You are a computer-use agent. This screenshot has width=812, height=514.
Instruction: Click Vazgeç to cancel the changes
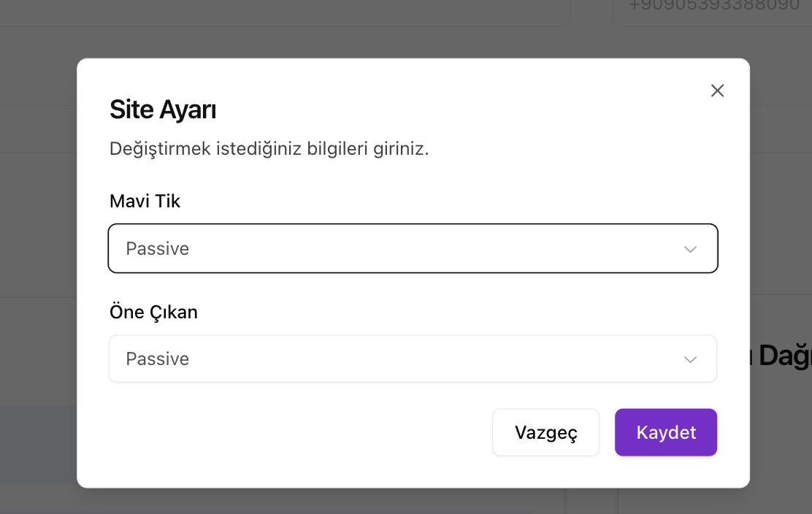click(x=545, y=432)
